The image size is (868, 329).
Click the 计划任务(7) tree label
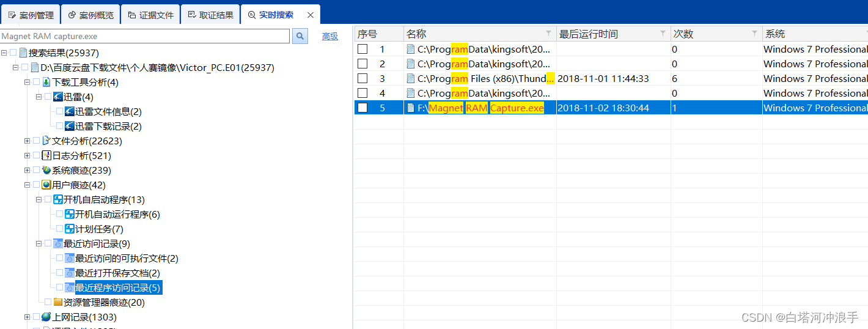(99, 229)
